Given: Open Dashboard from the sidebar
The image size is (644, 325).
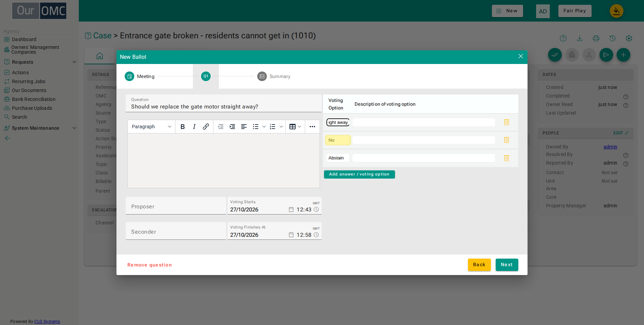Looking at the screenshot, I should point(24,39).
